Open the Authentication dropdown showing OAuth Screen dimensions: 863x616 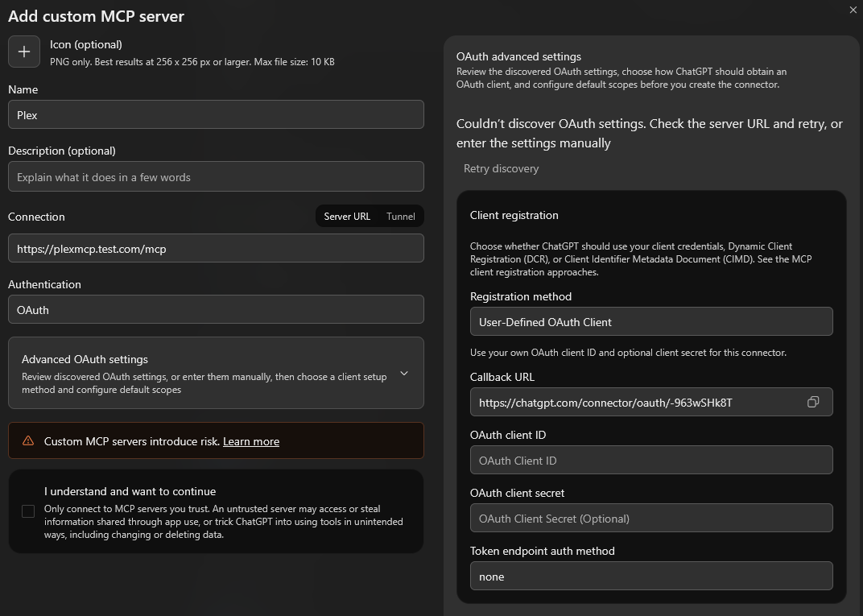click(x=216, y=309)
